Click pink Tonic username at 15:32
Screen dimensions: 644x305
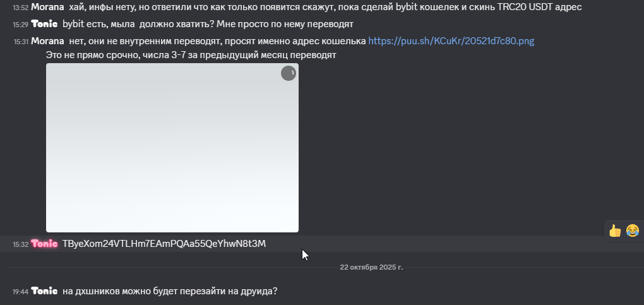pyautogui.click(x=44, y=244)
